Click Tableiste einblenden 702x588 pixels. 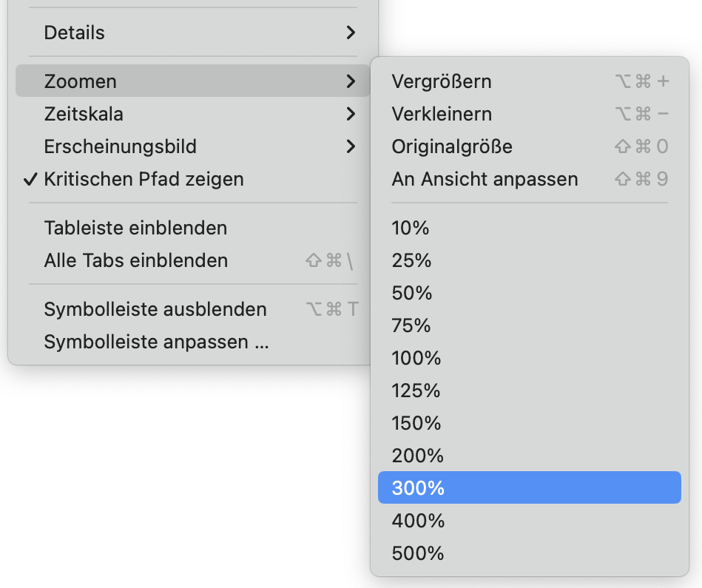[135, 228]
